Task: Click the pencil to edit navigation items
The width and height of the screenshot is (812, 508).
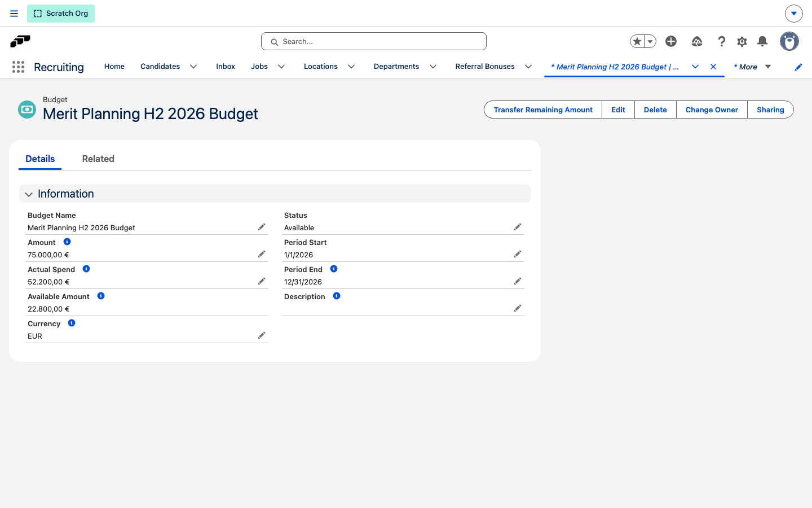Action: 798,67
